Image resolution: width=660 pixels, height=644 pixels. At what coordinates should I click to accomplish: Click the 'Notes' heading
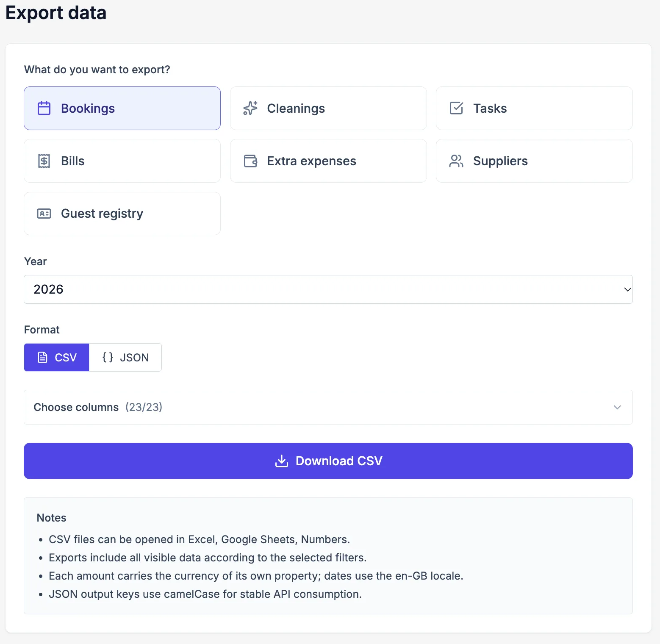[52, 518]
